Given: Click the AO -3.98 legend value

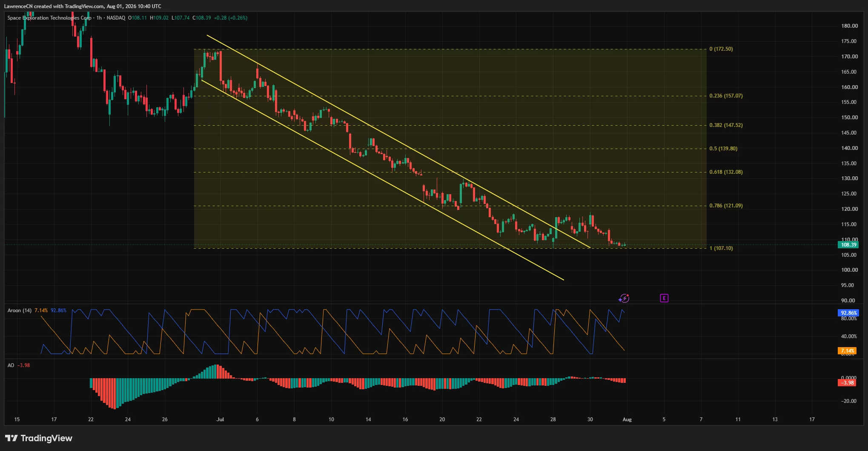Looking at the screenshot, I should (x=24, y=365).
